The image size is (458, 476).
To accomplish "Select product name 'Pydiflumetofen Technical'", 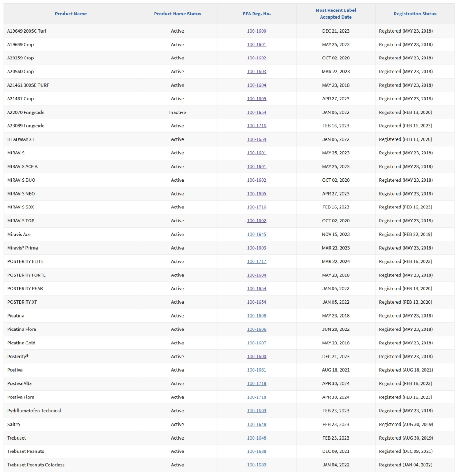I will (34, 411).
